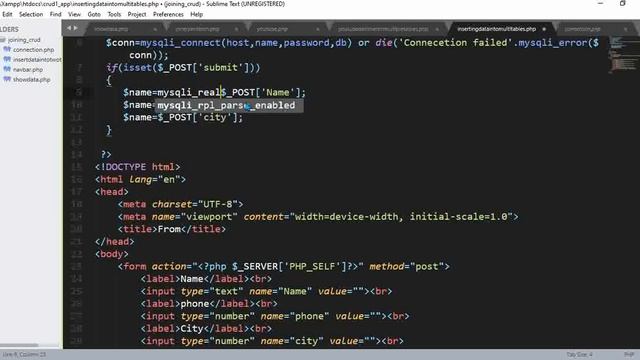Minimize the Sublime Text window
Viewport: 640px width, 360px height.
(600, 3)
